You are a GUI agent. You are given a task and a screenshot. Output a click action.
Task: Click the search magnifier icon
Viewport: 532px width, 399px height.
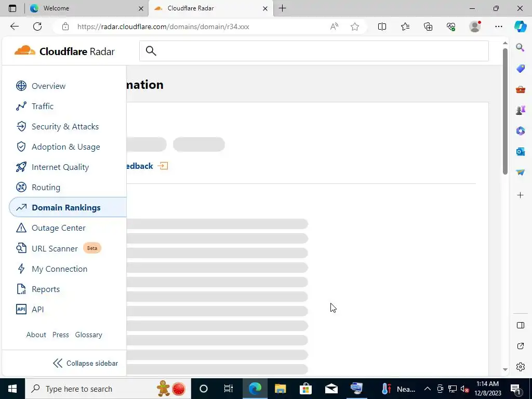(151, 51)
